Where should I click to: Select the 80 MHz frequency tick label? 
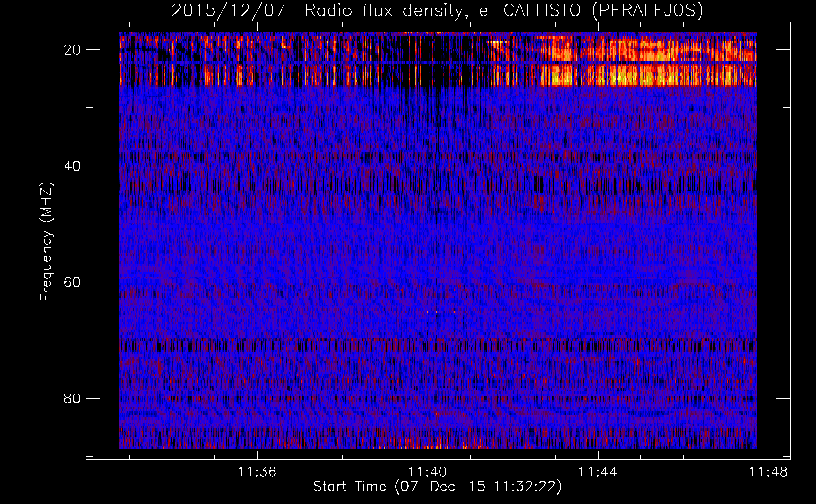[x=73, y=398]
